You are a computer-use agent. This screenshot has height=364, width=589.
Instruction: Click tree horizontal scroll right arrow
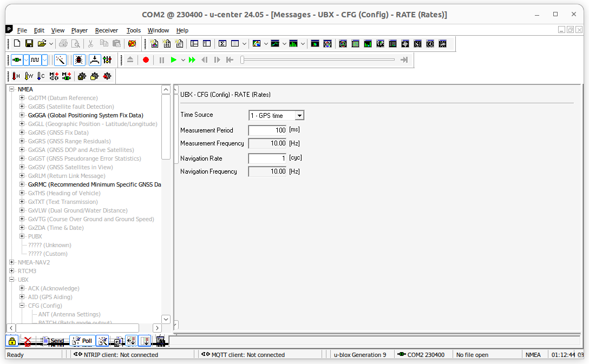158,328
